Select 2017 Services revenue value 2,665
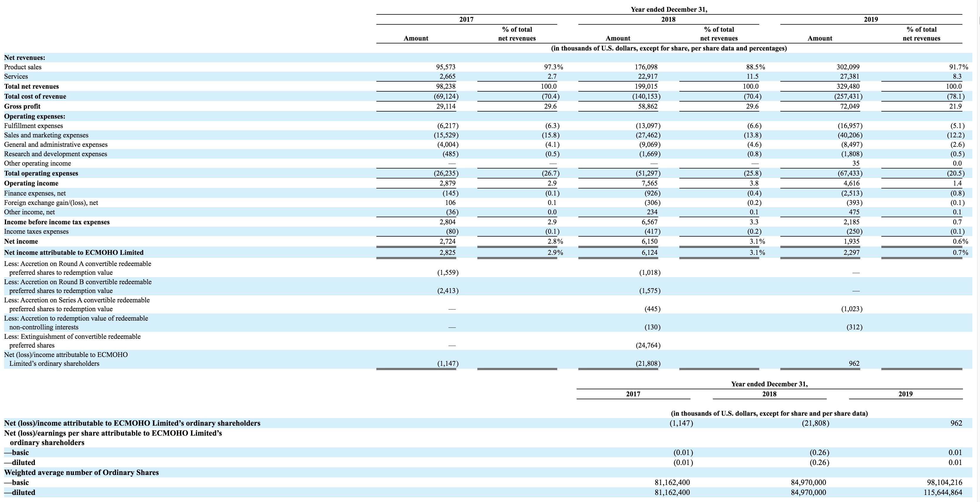 447,76
